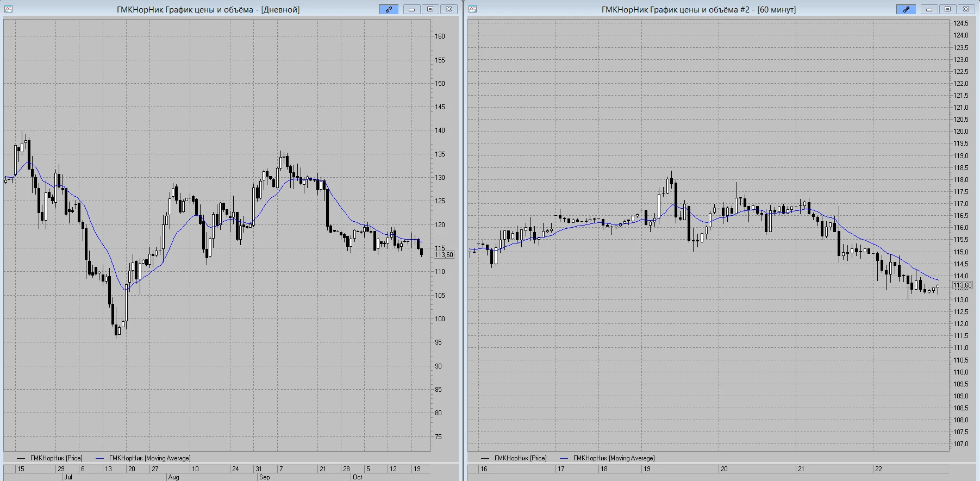
Task: Minimize the 60-minute chart window
Action: tap(929, 9)
